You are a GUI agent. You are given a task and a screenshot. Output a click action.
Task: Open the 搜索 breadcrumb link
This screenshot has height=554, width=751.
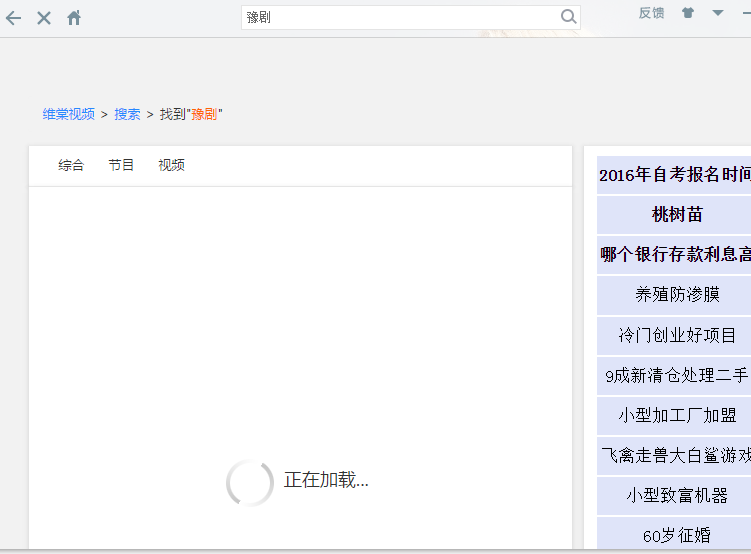point(127,114)
